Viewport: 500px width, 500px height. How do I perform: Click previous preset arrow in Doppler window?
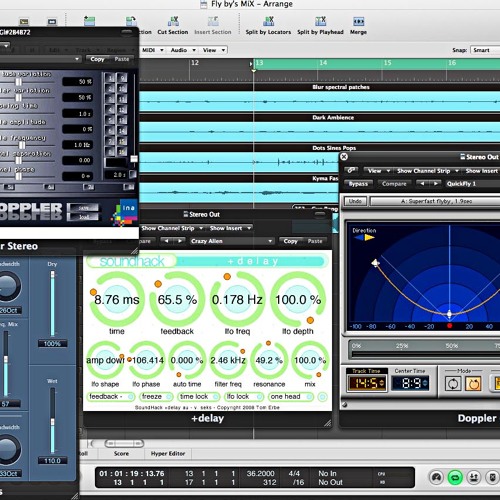coord(423,184)
